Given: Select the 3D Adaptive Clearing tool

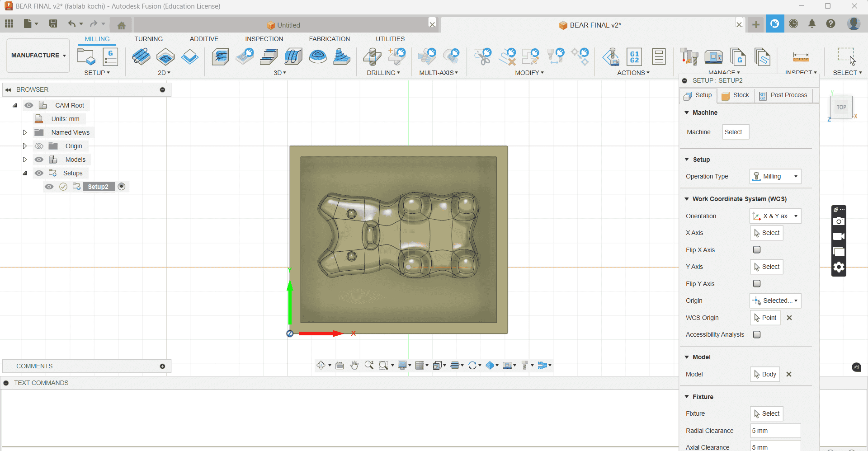Looking at the screenshot, I should (x=221, y=57).
